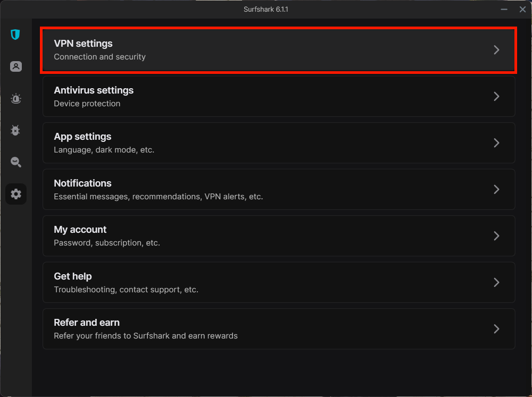
Task: Expand the Notifications chevron
Action: pos(496,189)
